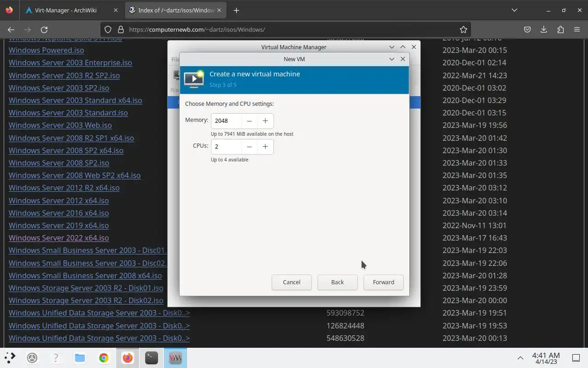Open the file manager from the taskbar

point(80,357)
